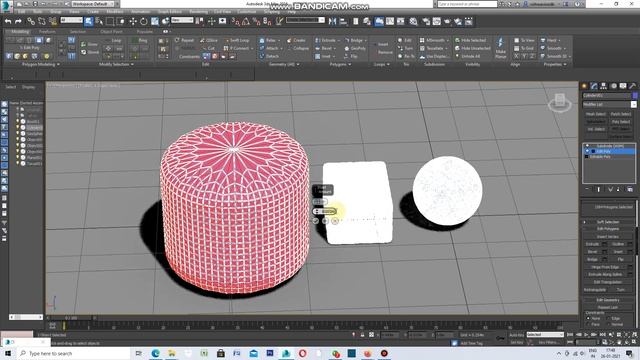Expand the Polygon Modeling panel dropdown
Screen dimensions: 640x360
point(40,64)
